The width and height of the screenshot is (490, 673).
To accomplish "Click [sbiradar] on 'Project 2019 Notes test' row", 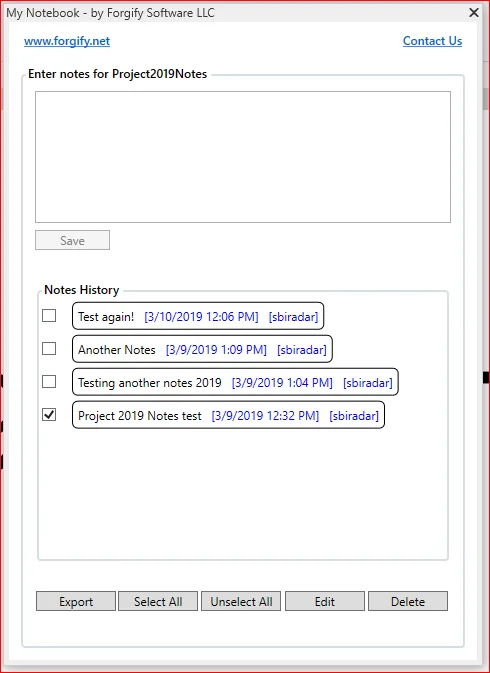I will coord(354,416).
